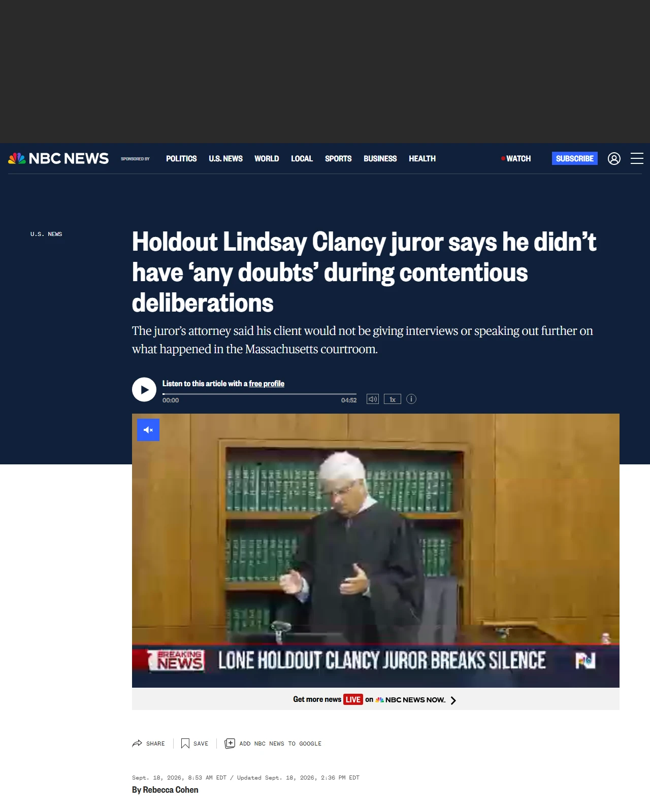The width and height of the screenshot is (650, 812).
Task: Click the SHARE text label
Action: coord(155,743)
